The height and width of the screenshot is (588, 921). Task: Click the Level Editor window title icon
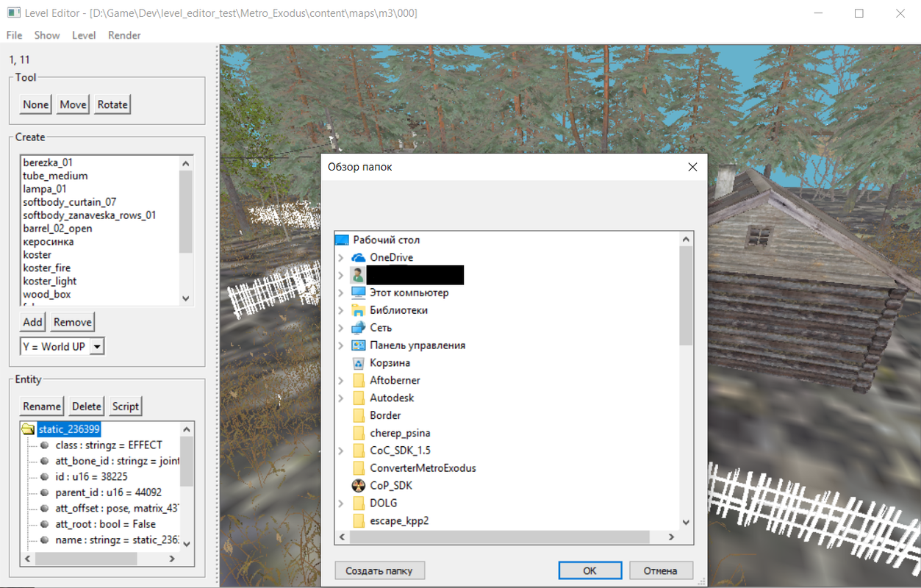pos(13,13)
